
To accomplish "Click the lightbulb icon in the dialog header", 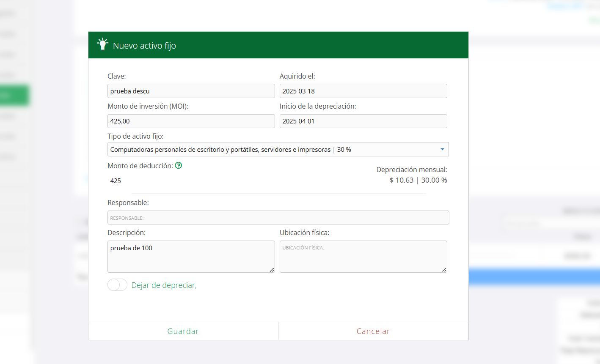I will click(x=102, y=44).
